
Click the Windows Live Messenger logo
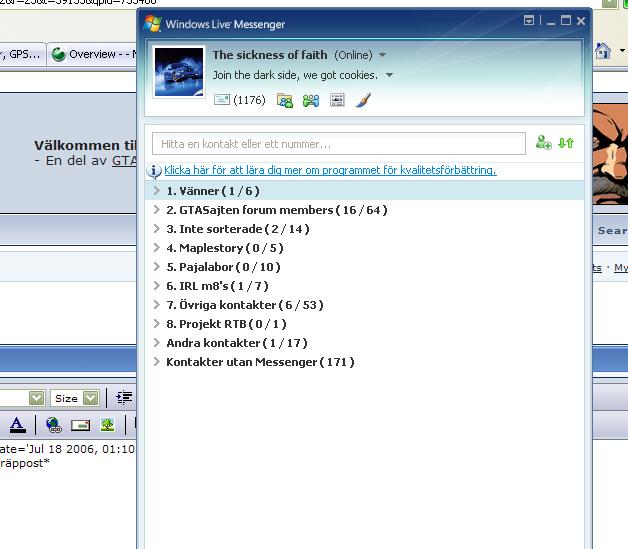(x=153, y=23)
